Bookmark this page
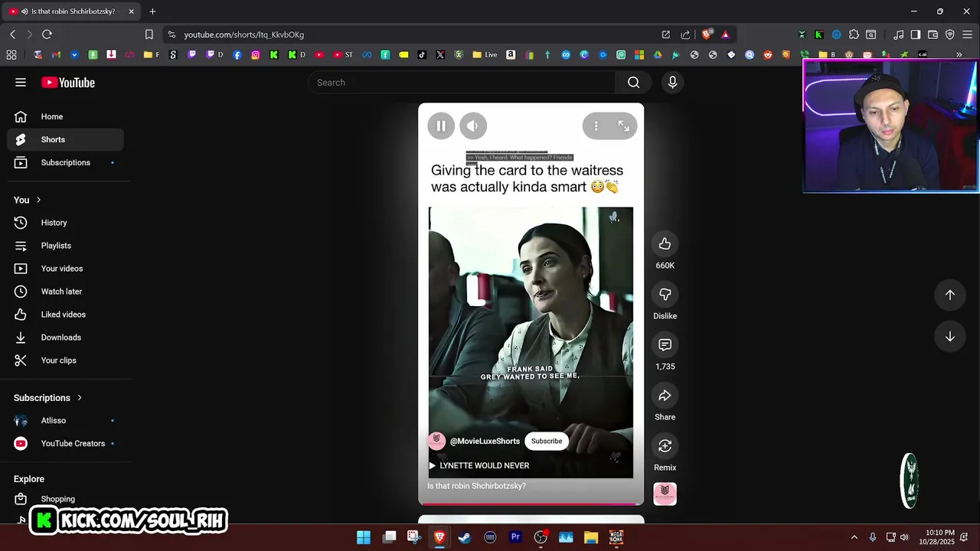The image size is (980, 551). (149, 34)
